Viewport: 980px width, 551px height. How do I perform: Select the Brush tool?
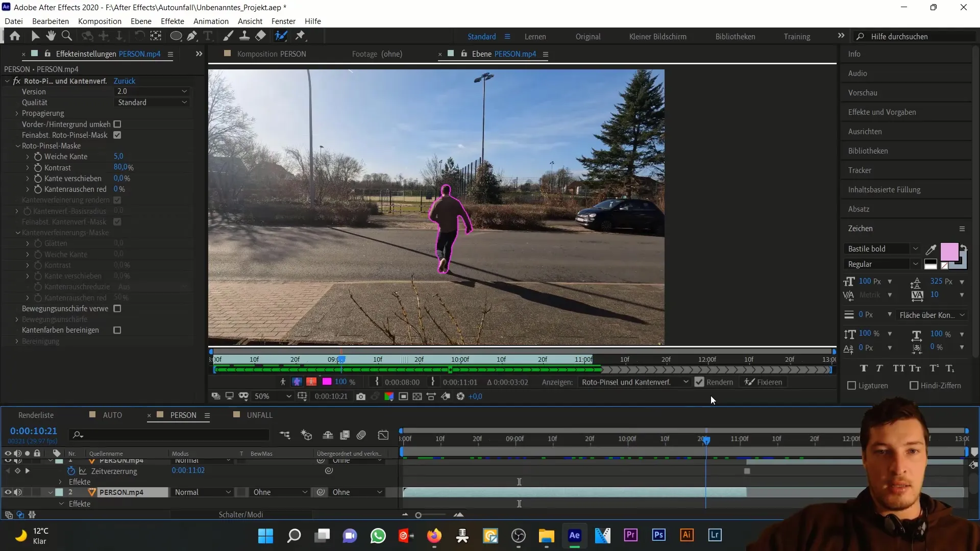coord(228,36)
